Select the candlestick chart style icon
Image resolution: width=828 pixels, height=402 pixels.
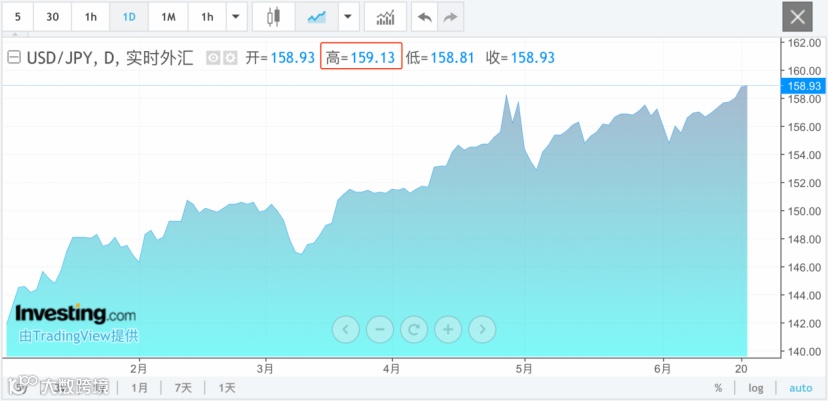(273, 17)
